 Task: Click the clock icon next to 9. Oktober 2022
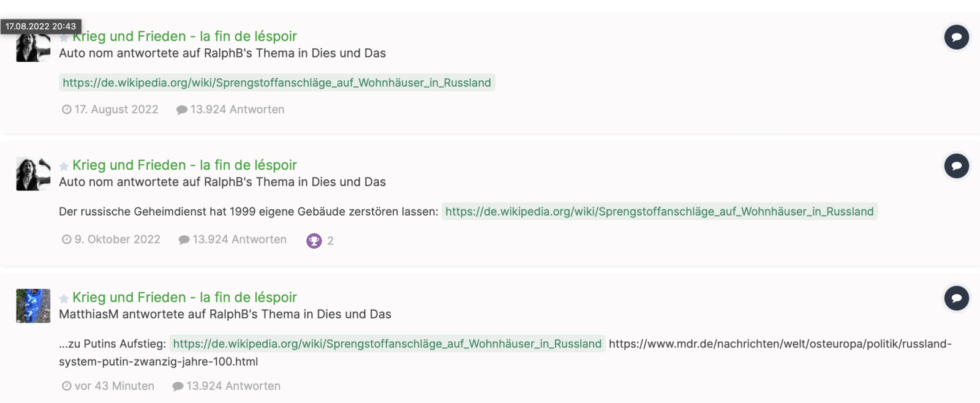[x=67, y=239]
